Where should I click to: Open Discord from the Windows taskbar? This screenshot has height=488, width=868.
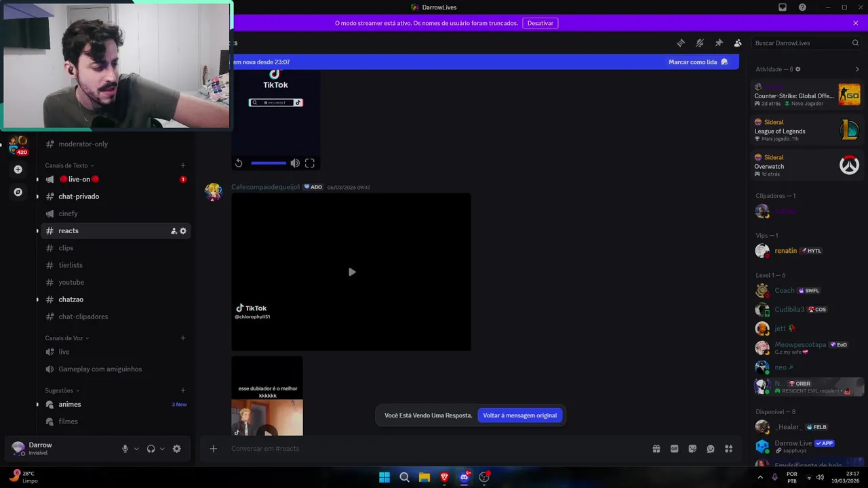pos(465,477)
